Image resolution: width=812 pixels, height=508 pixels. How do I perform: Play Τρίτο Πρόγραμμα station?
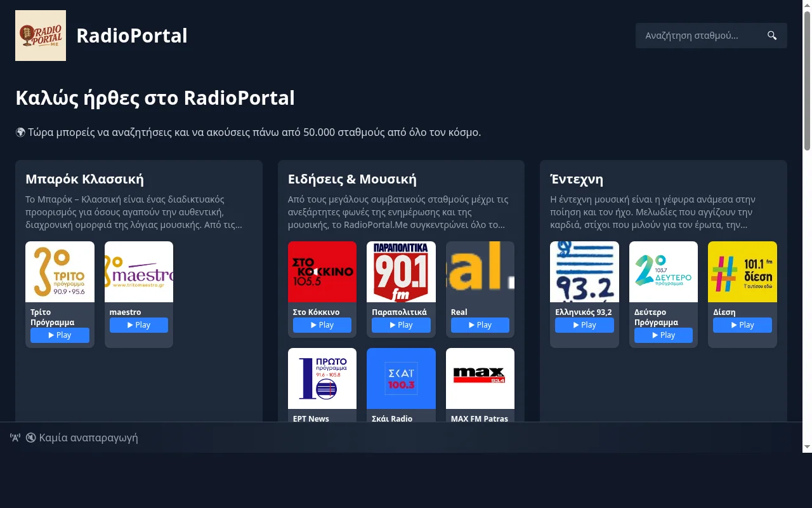60,335
